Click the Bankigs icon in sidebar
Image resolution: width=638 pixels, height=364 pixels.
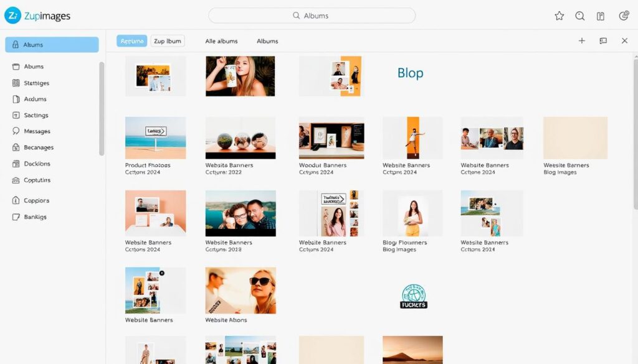16,217
